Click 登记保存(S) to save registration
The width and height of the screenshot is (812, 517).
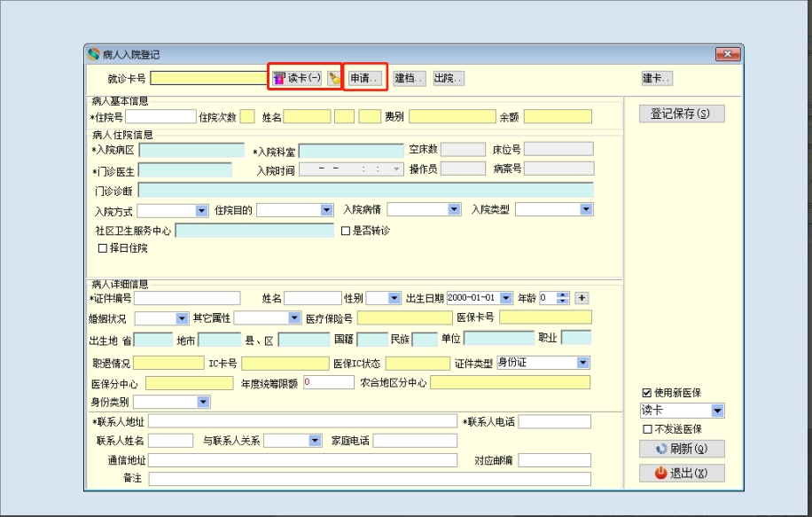(x=682, y=114)
